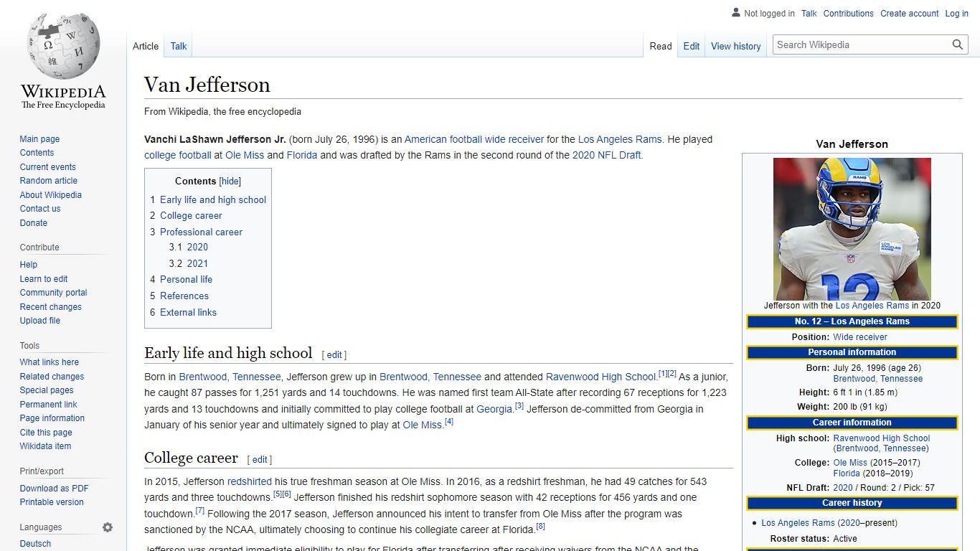The image size is (980, 551).
Task: Open the 2020 NFL Draft link
Action: 607,155
